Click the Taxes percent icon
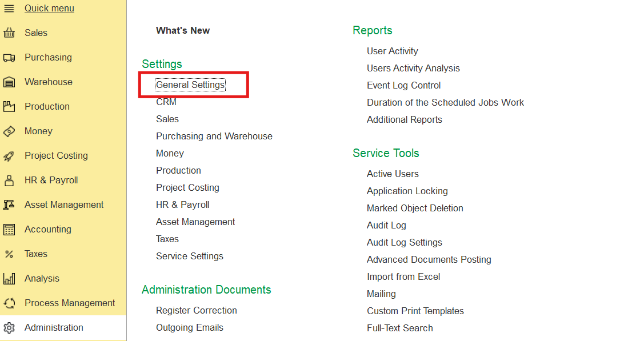 coord(9,254)
